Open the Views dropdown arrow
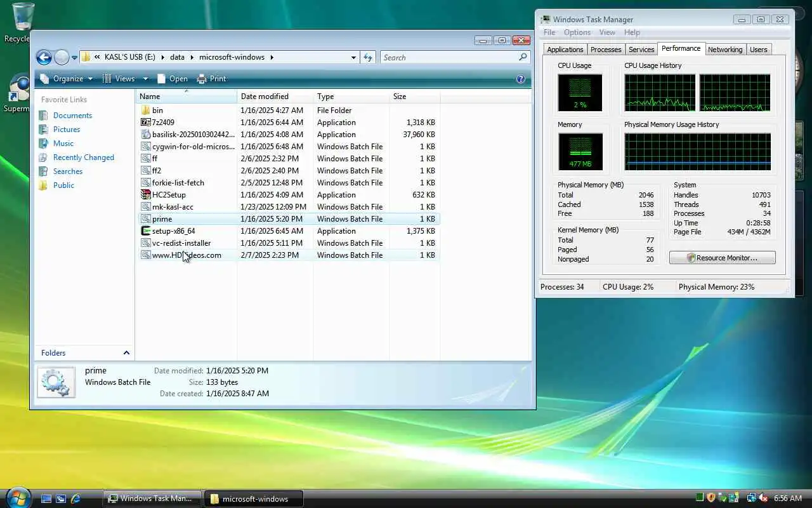Viewport: 812px width, 508px height. tap(145, 79)
